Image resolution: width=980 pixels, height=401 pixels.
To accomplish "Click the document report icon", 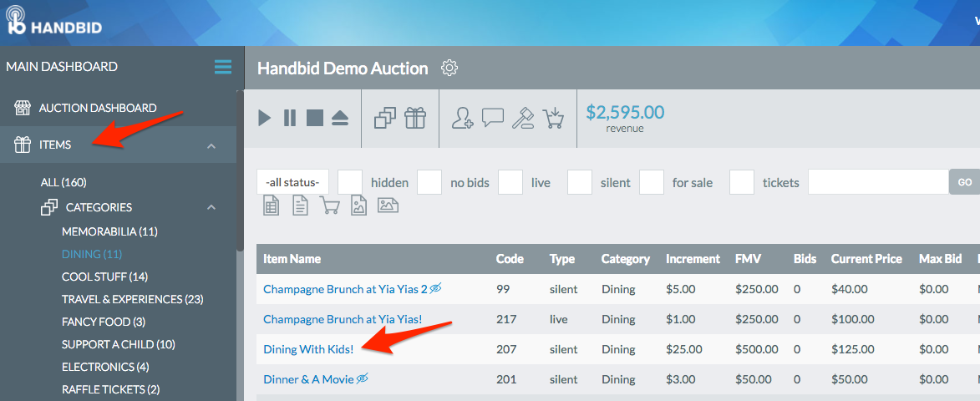I will pos(301,206).
